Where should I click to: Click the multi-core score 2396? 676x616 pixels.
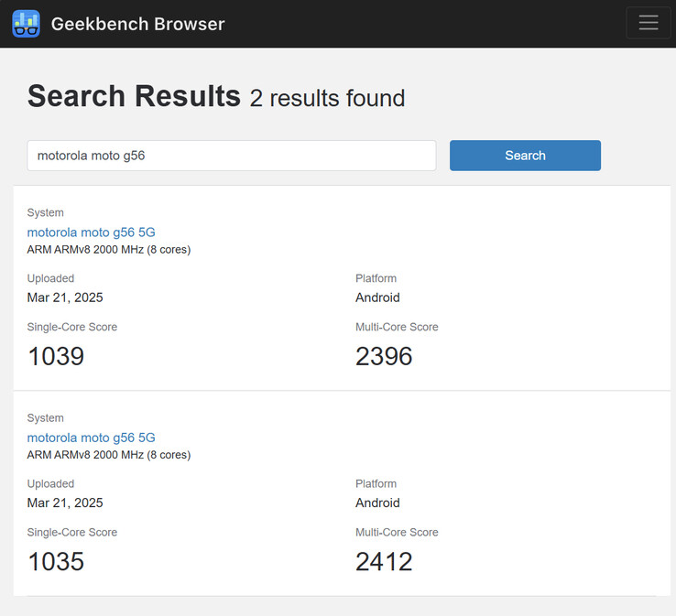pyautogui.click(x=384, y=356)
